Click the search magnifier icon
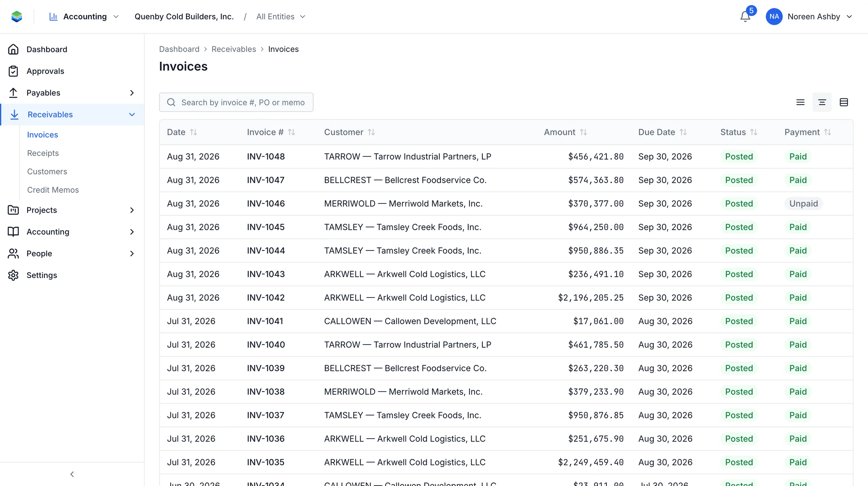The image size is (868, 486). point(171,102)
